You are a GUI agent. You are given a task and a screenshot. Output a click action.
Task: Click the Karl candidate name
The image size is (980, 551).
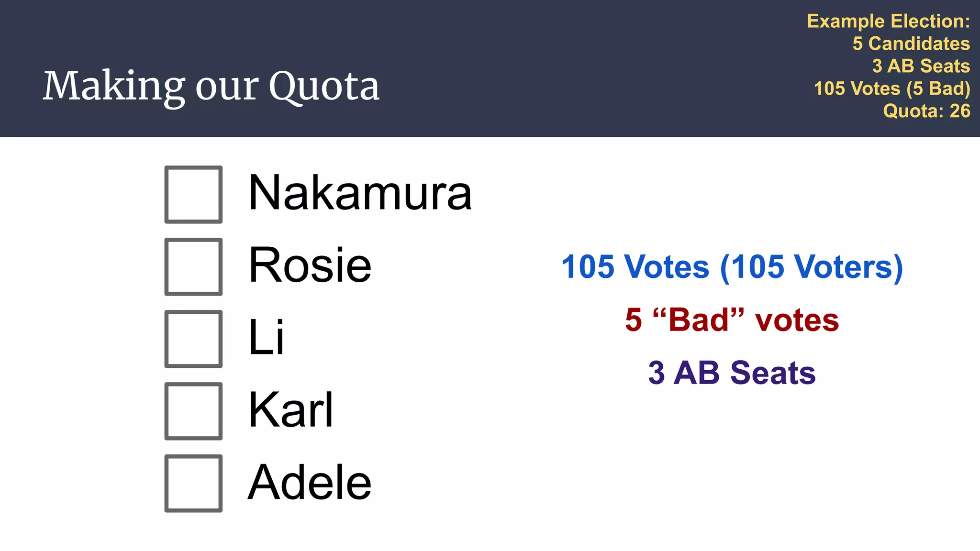tap(291, 409)
